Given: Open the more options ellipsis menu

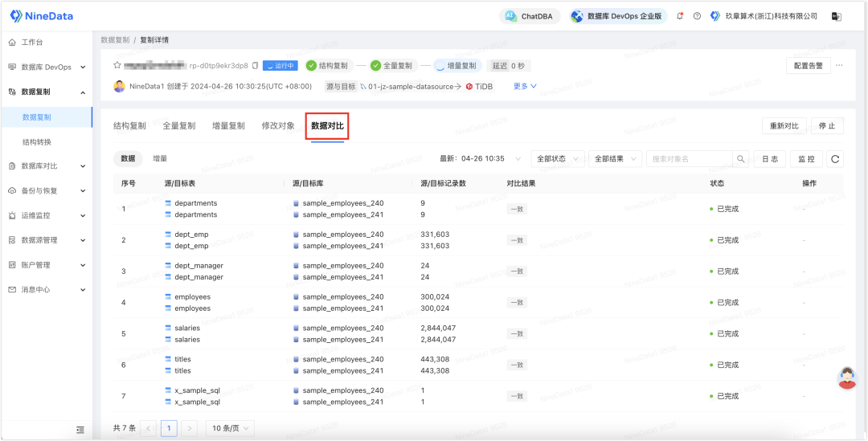Looking at the screenshot, I should click(x=839, y=65).
